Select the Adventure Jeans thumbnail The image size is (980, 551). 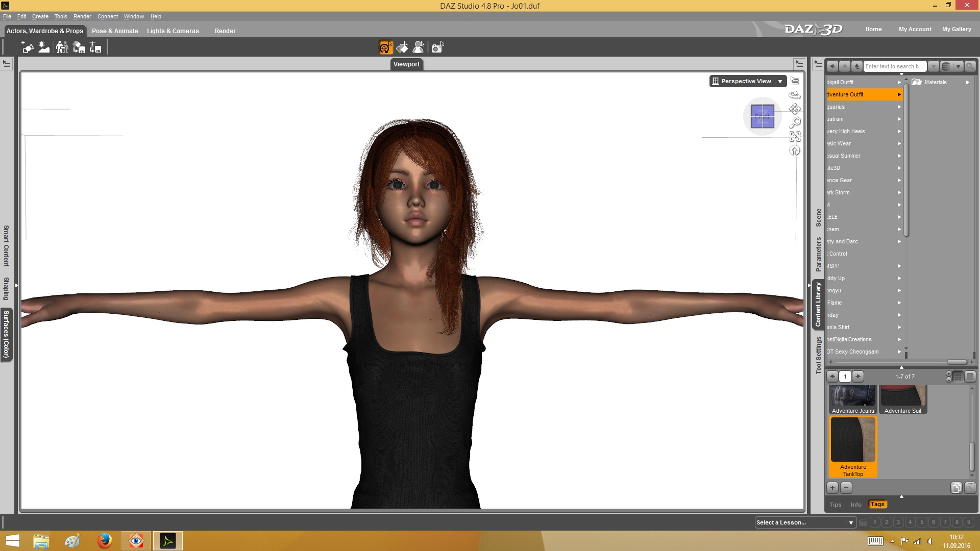pyautogui.click(x=852, y=399)
